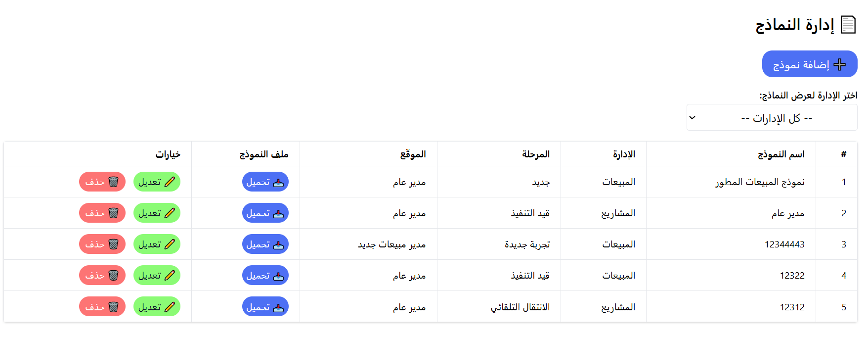The height and width of the screenshot is (338, 868).
Task: Click the إضافة نموذج button
Action: 810,64
